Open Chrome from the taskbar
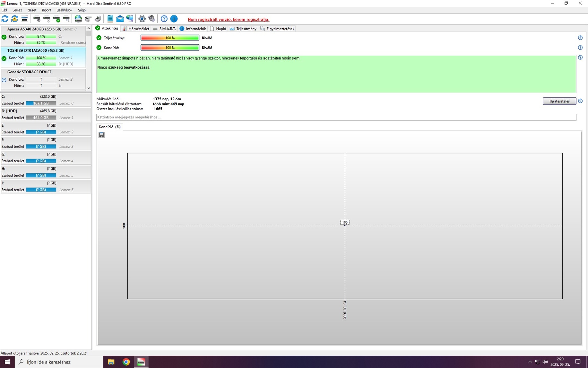Viewport: 588px width, 368px height. [x=126, y=362]
